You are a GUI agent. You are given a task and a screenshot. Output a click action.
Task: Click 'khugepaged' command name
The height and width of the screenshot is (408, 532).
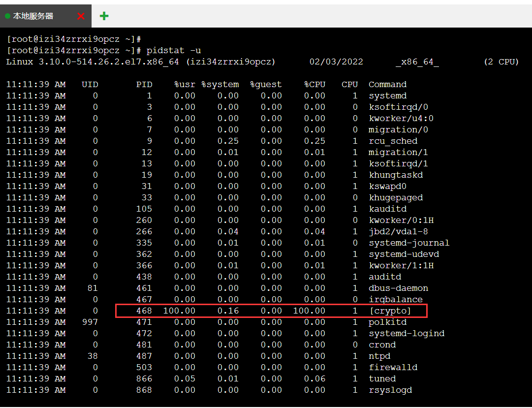[396, 197]
